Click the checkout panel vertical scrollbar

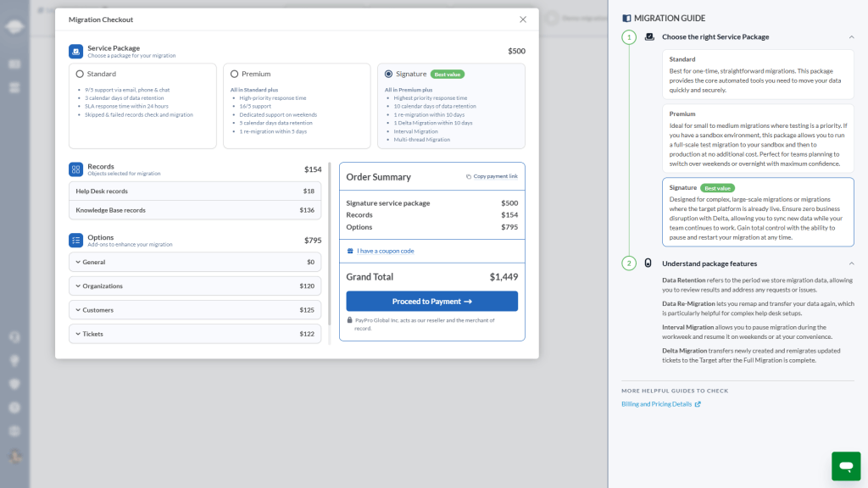pyautogui.click(x=330, y=253)
